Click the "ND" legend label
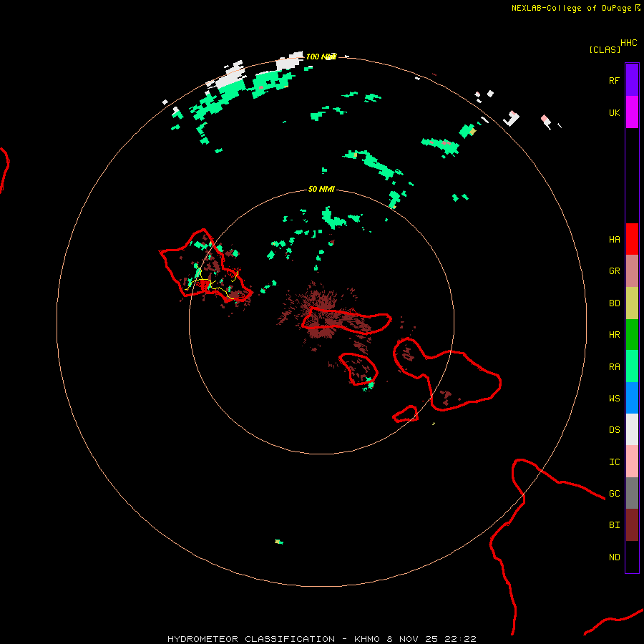This screenshot has height=644, width=644. coord(614,557)
